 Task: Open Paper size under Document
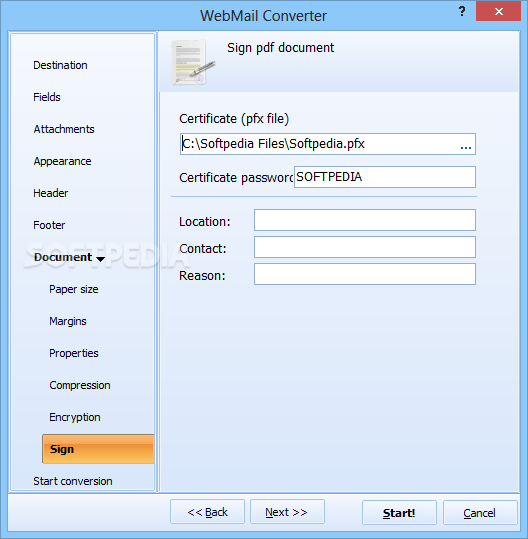pos(74,289)
